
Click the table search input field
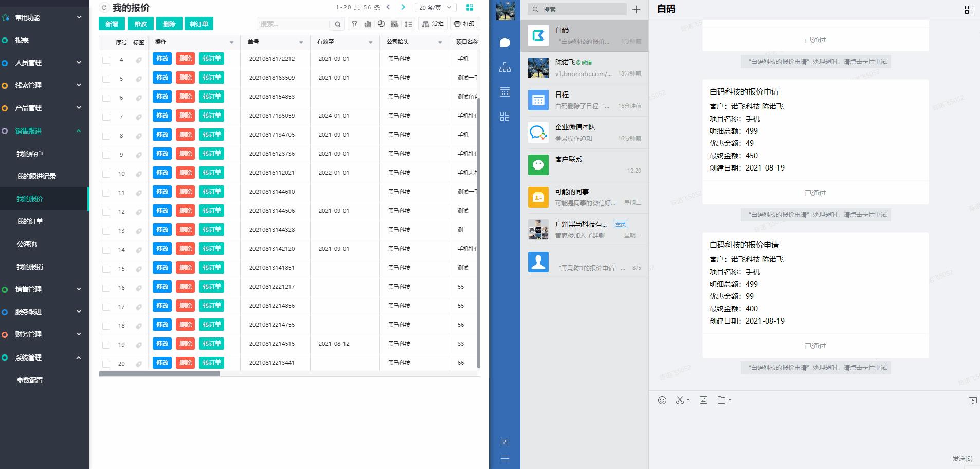[293, 24]
